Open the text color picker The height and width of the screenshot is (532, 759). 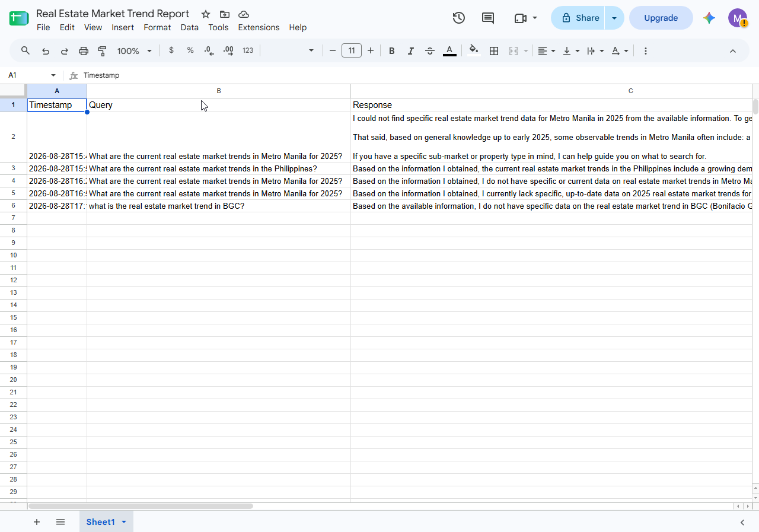tap(449, 51)
